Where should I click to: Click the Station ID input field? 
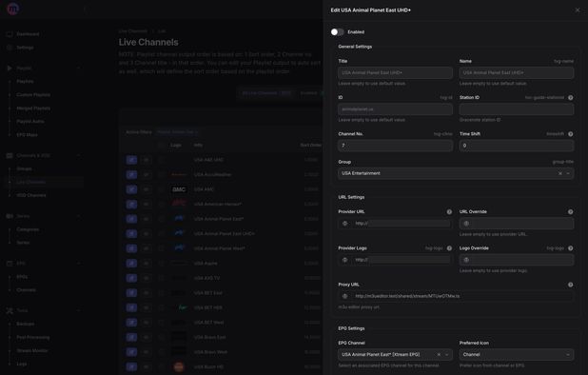(516, 109)
